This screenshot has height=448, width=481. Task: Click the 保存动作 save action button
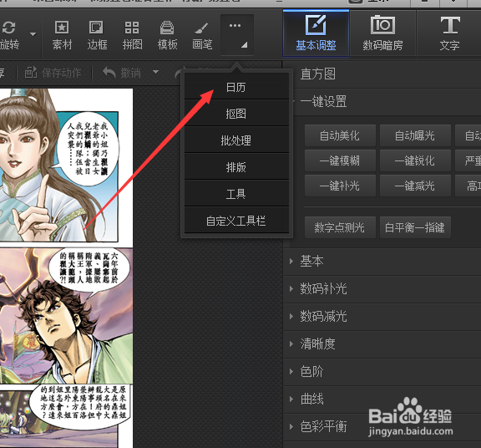(x=53, y=73)
